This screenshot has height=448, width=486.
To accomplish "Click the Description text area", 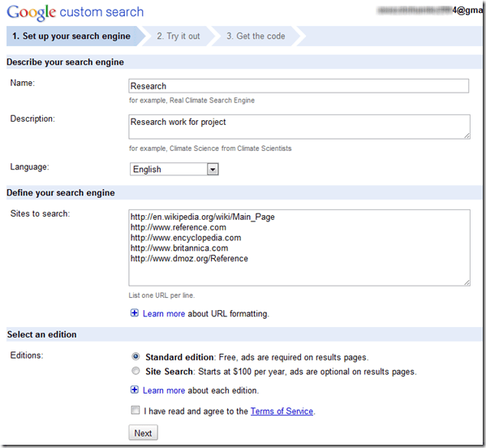I will click(x=299, y=127).
